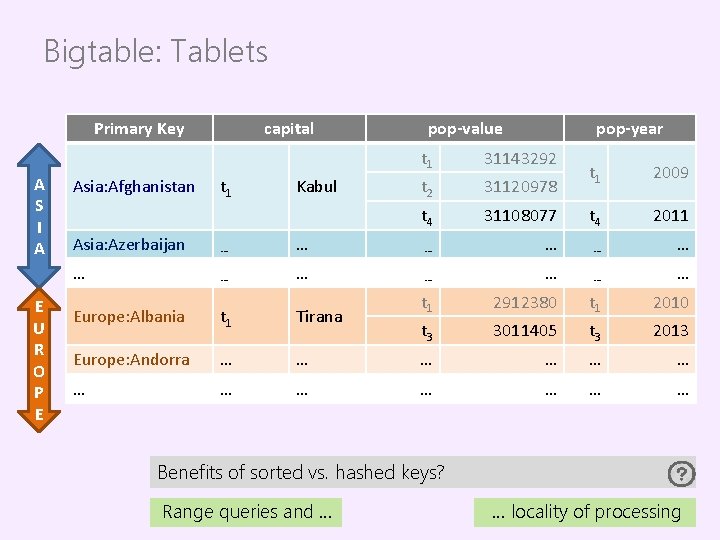This screenshot has width=720, height=540.
Task: Click the pop-year column header
Action: 629,128
